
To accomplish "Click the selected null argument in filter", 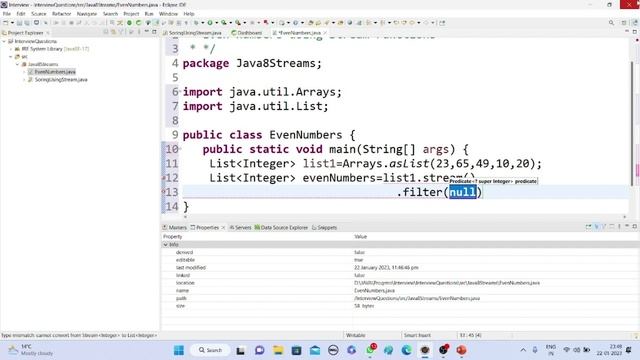I will point(462,192).
